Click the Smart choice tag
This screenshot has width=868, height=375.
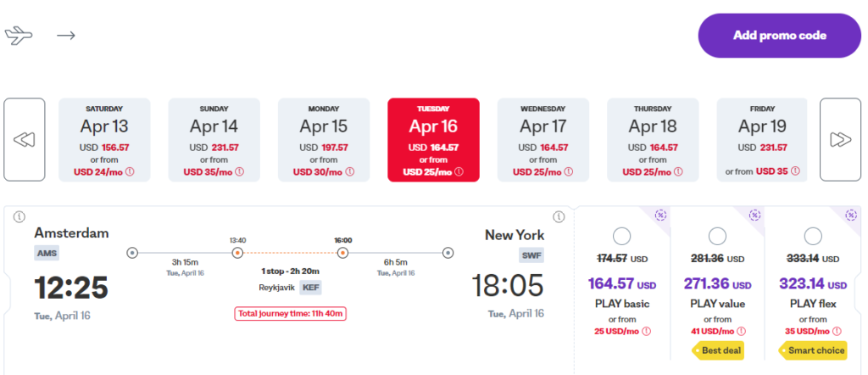(813, 350)
